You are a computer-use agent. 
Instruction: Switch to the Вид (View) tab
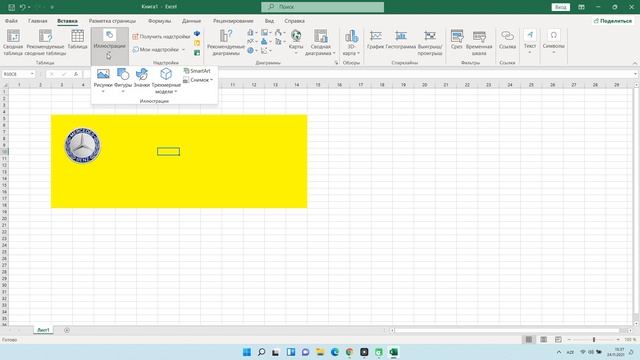tap(269, 21)
